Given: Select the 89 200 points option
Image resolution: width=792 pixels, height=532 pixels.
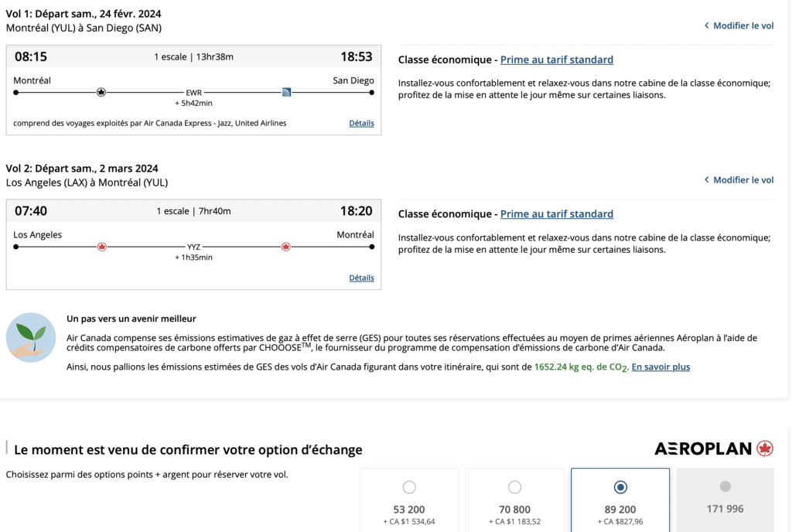Looking at the screenshot, I should 620,487.
